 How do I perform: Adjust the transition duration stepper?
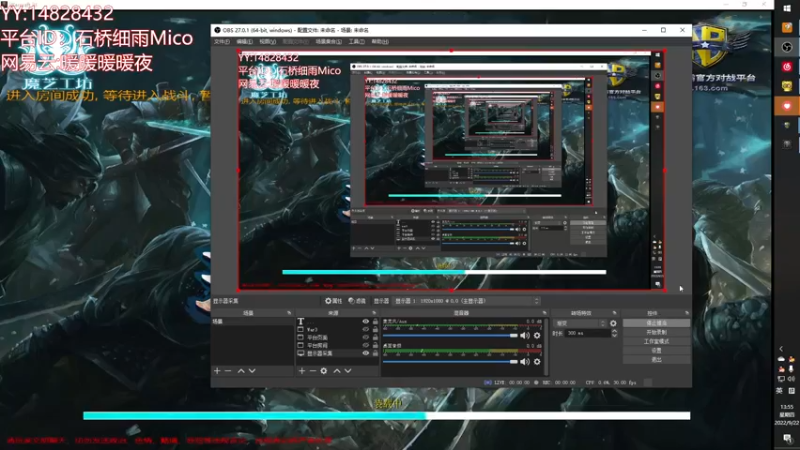point(614,333)
